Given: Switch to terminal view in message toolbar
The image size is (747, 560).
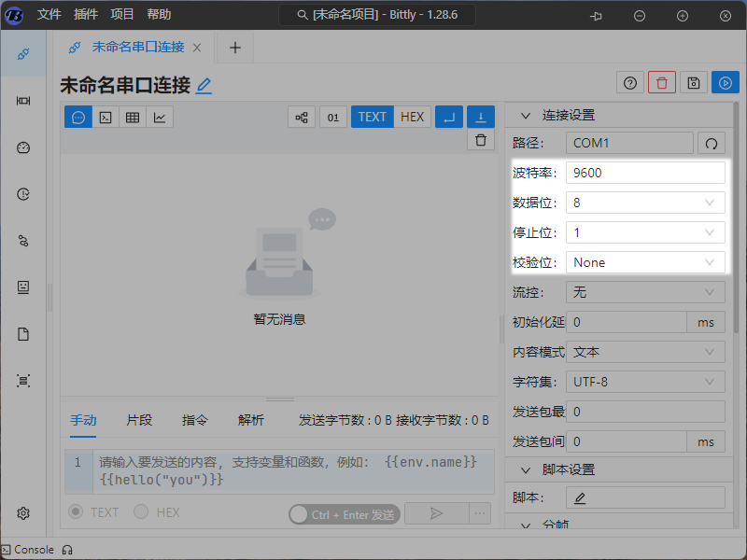Looking at the screenshot, I should click(106, 117).
